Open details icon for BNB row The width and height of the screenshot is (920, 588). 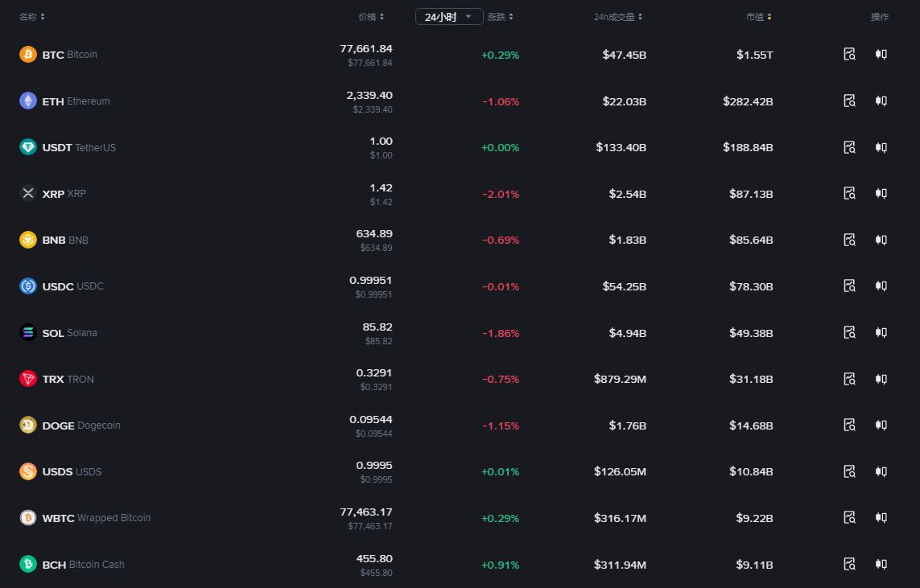(849, 240)
